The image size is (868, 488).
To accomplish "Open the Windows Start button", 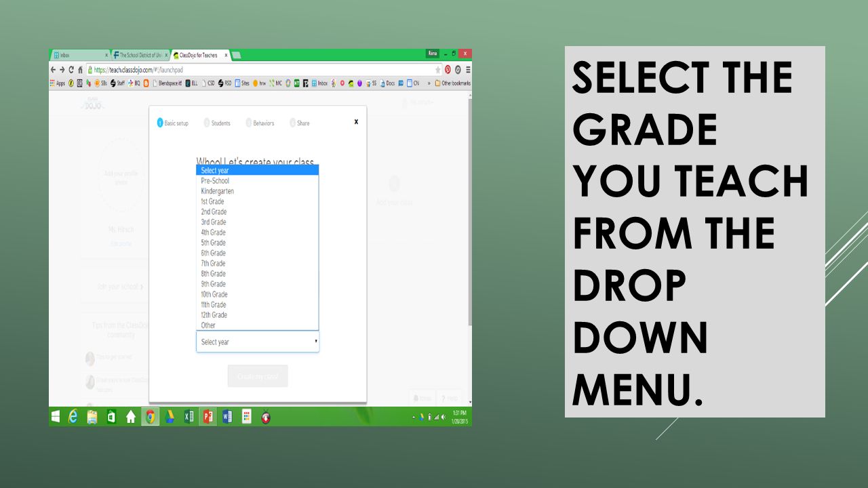I will [x=55, y=417].
